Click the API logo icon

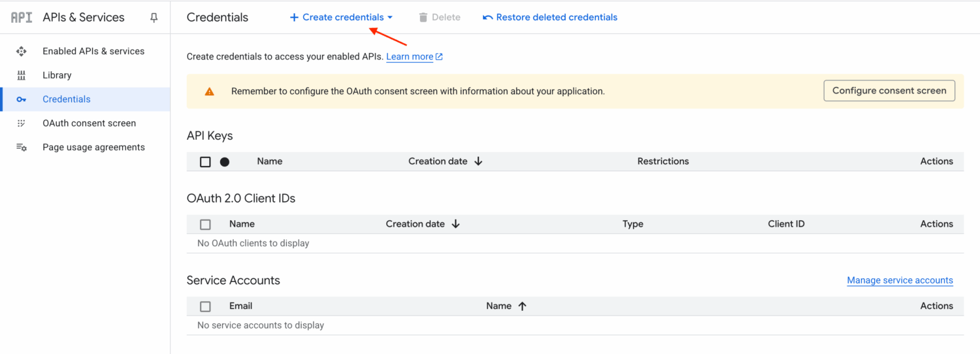[22, 18]
